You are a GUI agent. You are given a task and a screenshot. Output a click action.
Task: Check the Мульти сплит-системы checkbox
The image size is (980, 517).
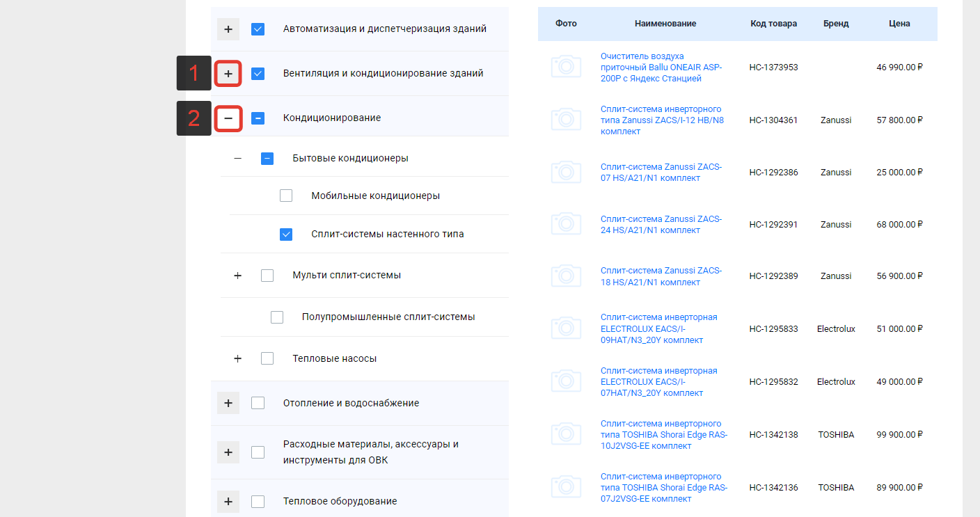click(267, 276)
